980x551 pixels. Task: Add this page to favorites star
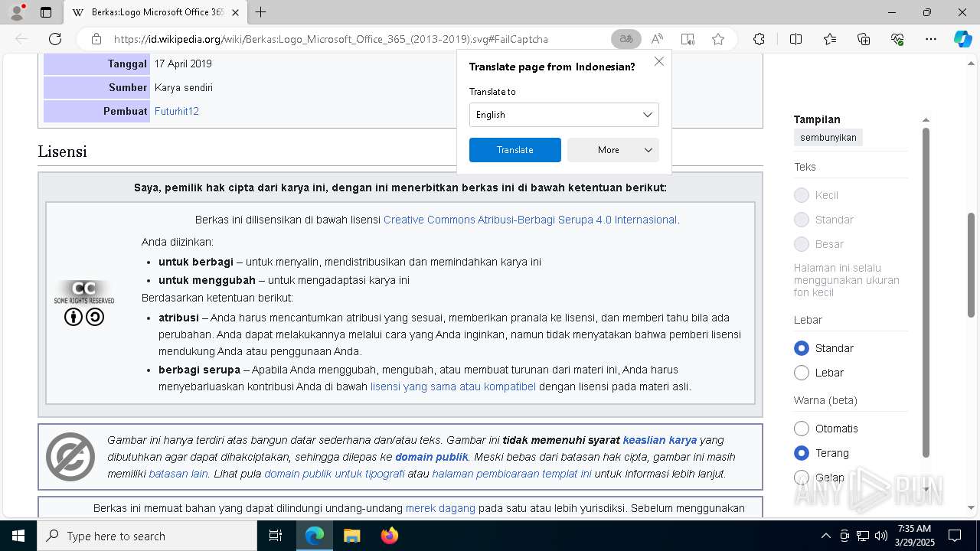click(718, 39)
